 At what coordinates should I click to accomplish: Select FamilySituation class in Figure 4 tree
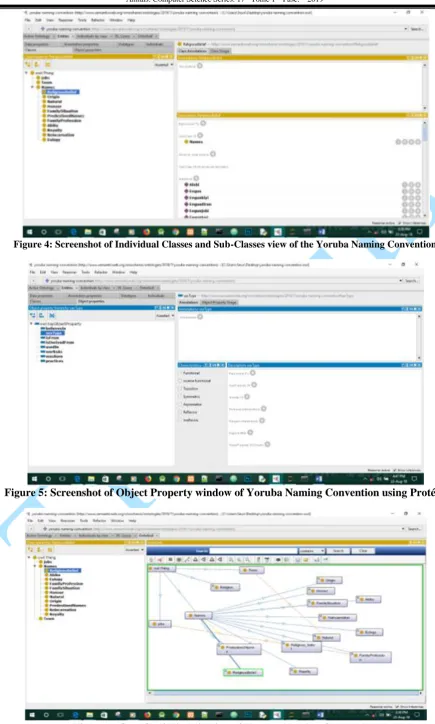pos(62,111)
